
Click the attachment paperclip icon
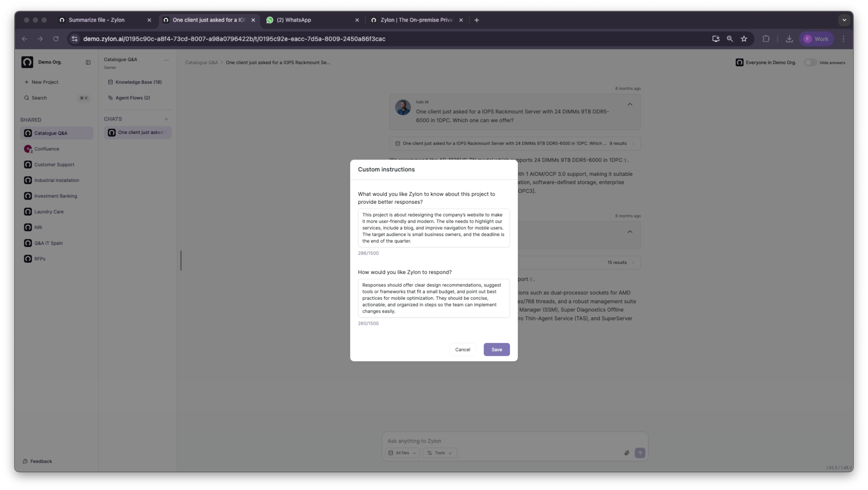pyautogui.click(x=626, y=453)
